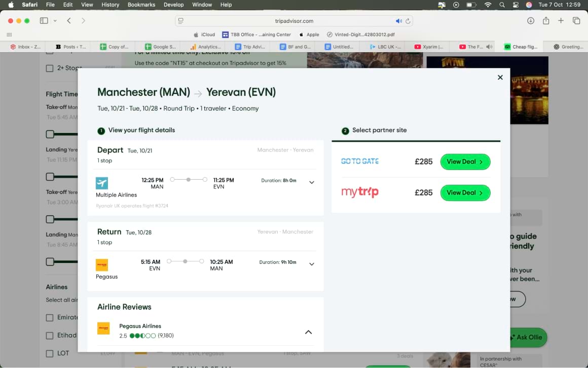Show tab overview icon in Safari
This screenshot has width=588, height=368.
point(576,21)
